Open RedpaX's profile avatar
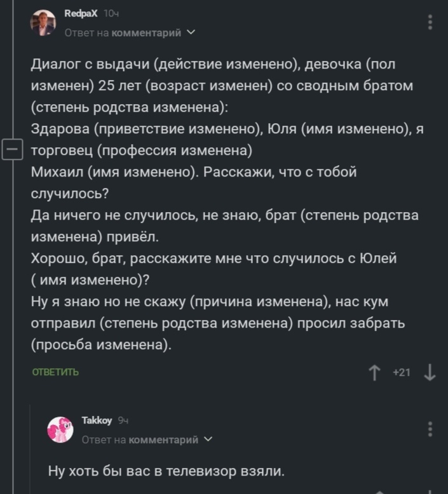This screenshot has height=494, width=448. coord(43,23)
